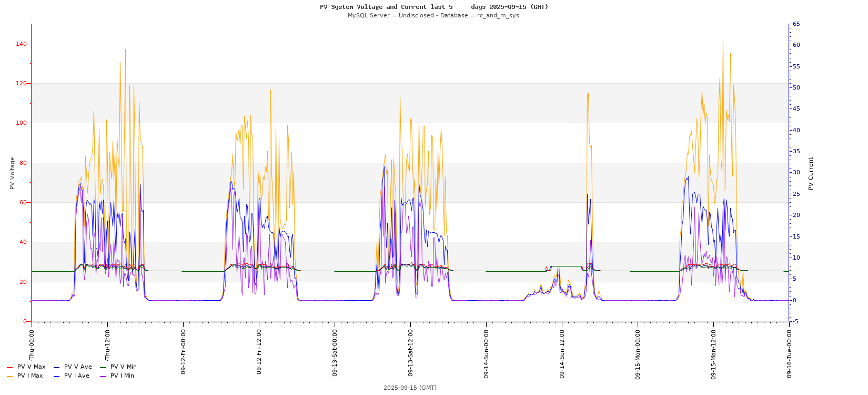
Task: Click the 2025-09-15 (GMT) bottom axis label
Action: coord(410,388)
